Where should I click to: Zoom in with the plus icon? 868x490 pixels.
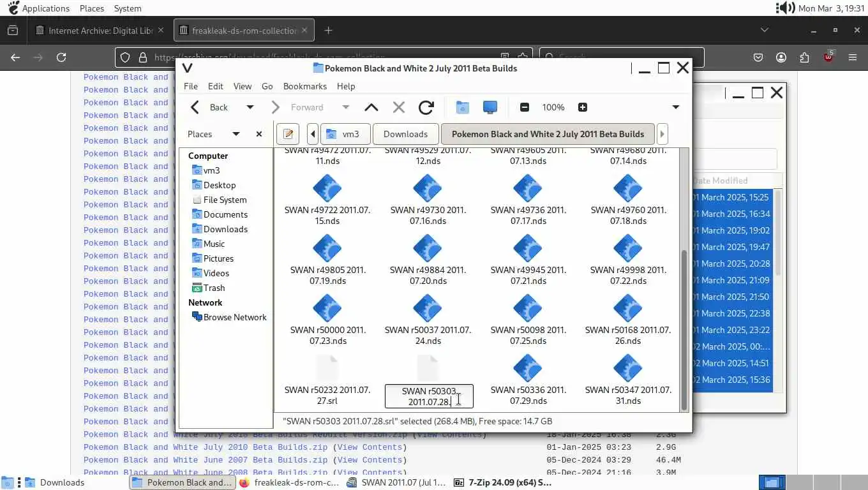pos(583,107)
